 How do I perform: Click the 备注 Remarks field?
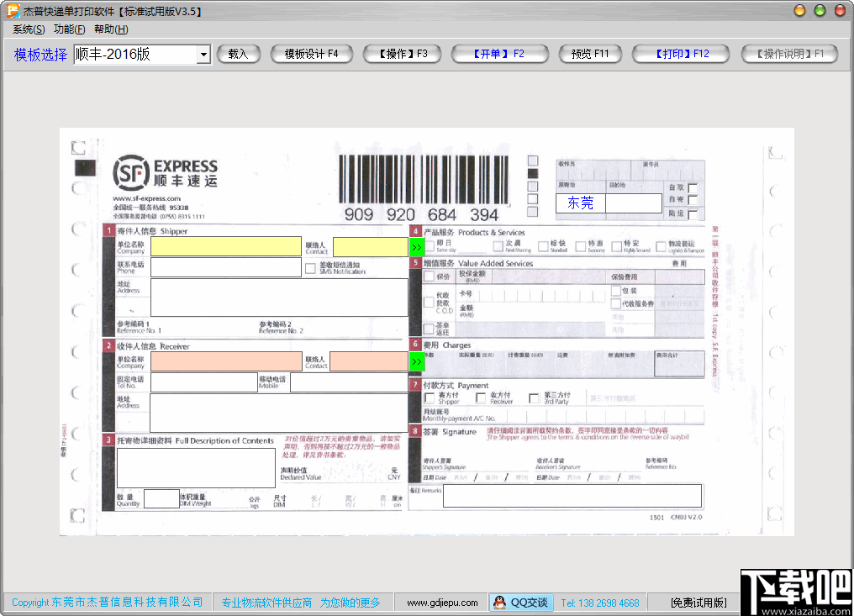[572, 496]
